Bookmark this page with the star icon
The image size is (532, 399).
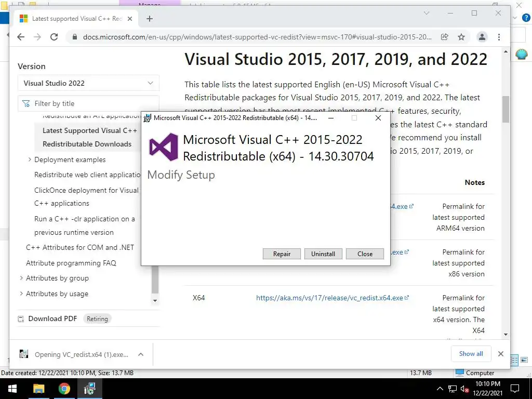tap(461, 37)
